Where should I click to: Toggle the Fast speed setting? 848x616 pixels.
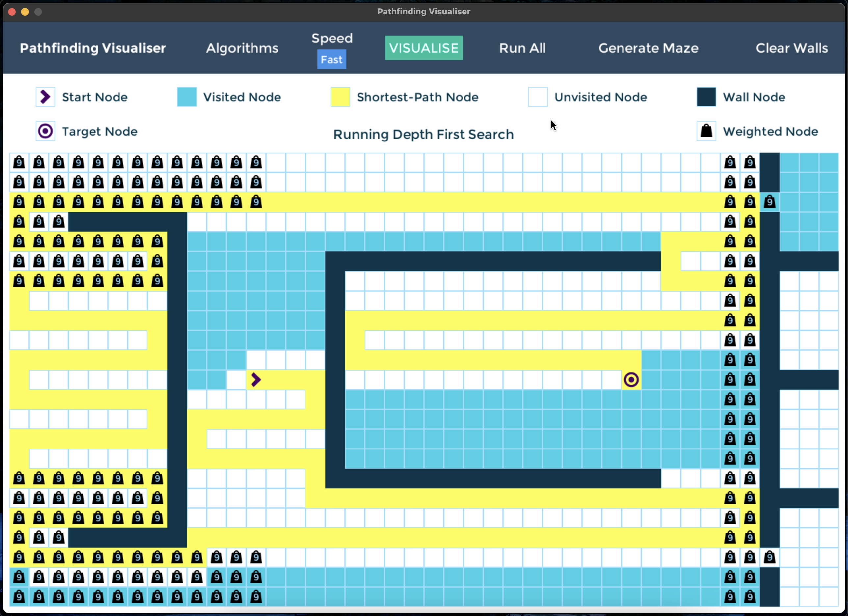pyautogui.click(x=331, y=60)
